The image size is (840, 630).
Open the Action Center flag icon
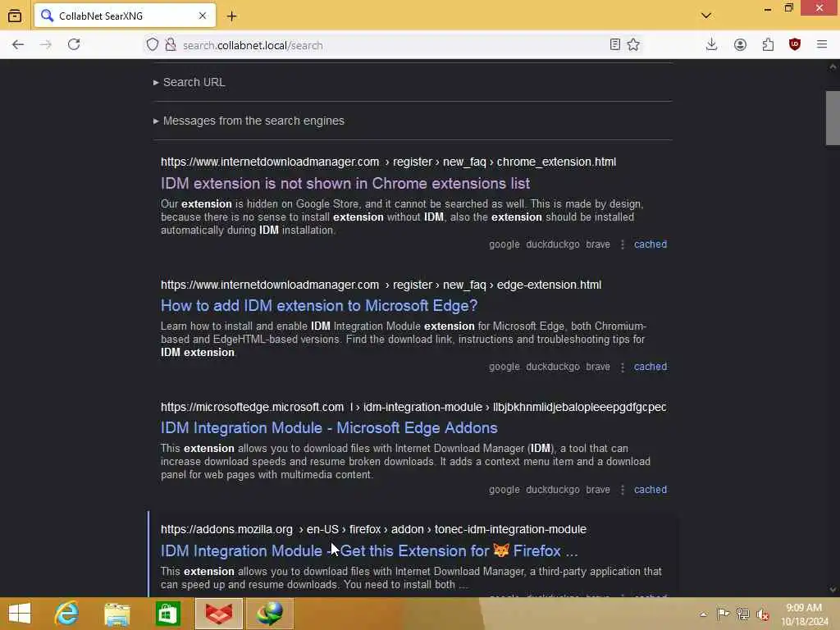(x=723, y=614)
